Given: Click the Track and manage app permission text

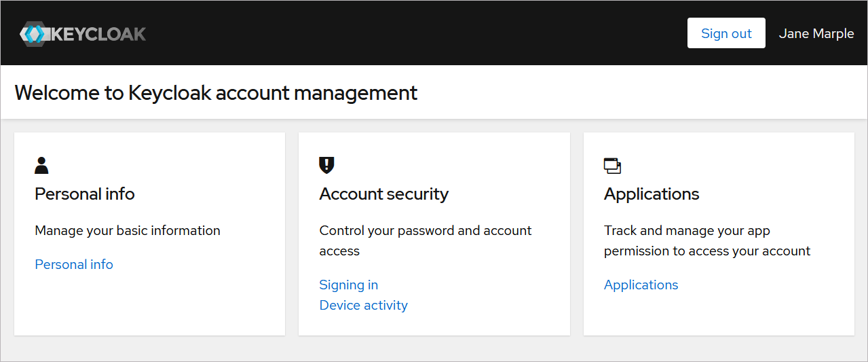Looking at the screenshot, I should [706, 240].
